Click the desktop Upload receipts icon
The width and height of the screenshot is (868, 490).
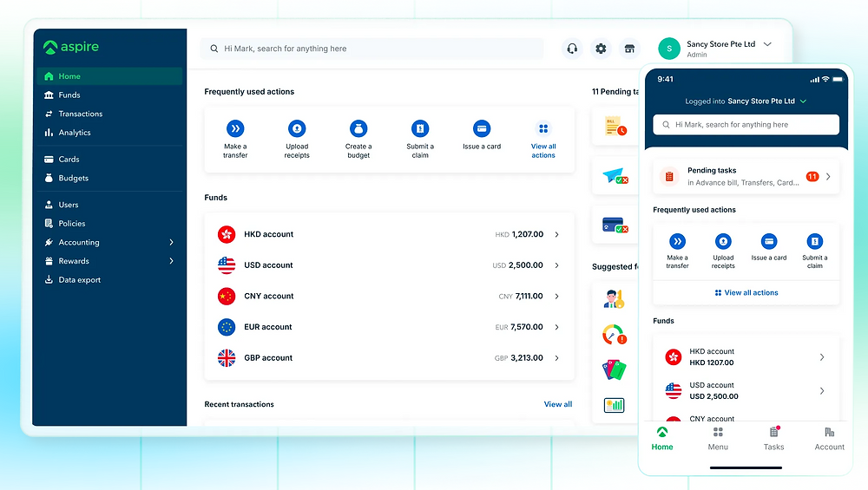click(297, 129)
